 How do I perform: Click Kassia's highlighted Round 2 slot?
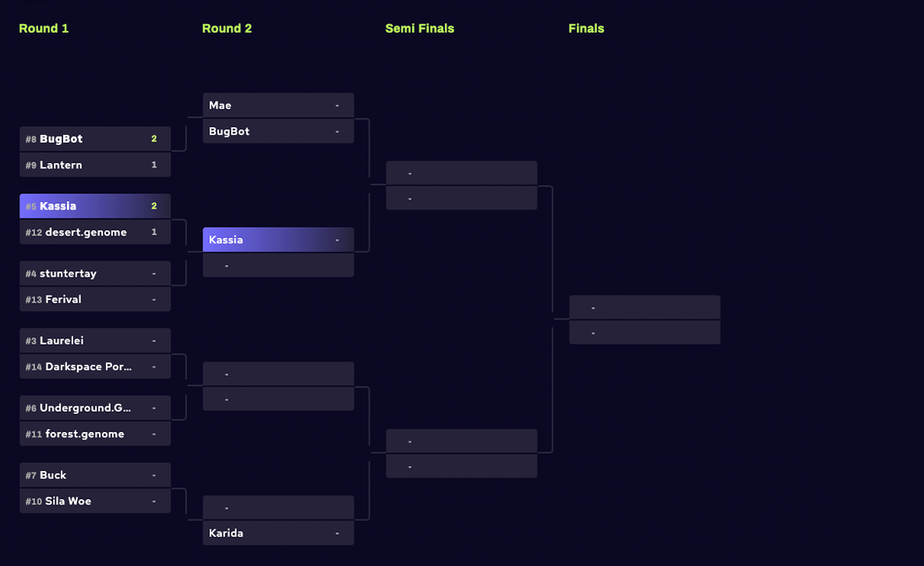[278, 240]
